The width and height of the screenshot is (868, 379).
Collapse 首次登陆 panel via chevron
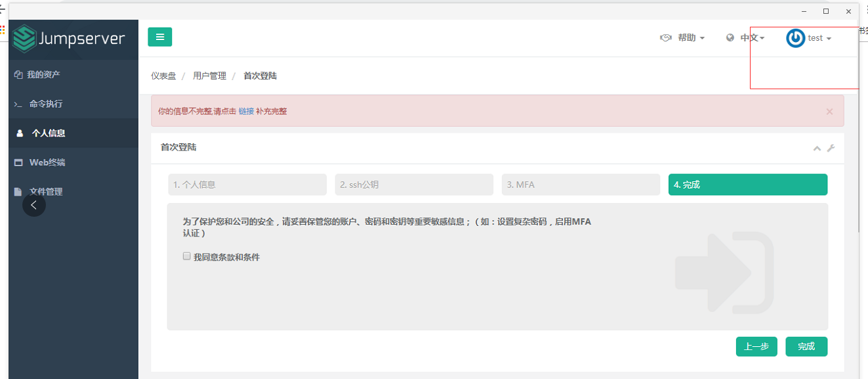point(817,148)
